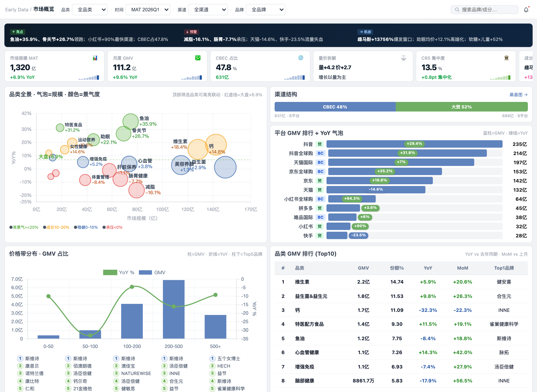Click the 大贸 52% bar segment

(x=462, y=107)
